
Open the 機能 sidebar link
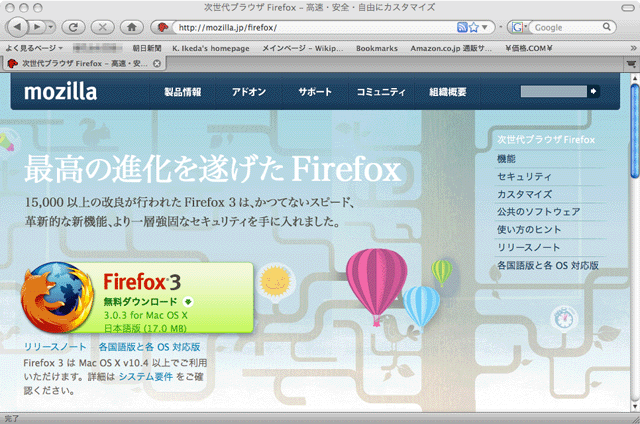pyautogui.click(x=506, y=159)
